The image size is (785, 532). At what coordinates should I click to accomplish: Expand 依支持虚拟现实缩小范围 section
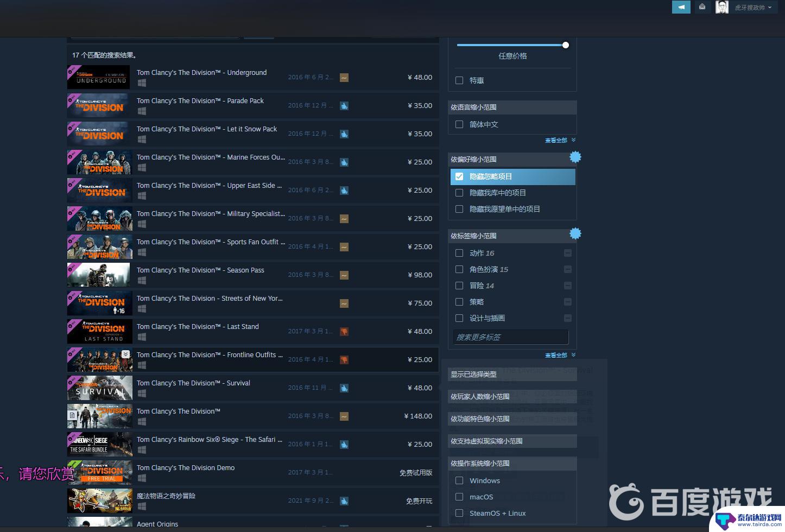tap(512, 441)
